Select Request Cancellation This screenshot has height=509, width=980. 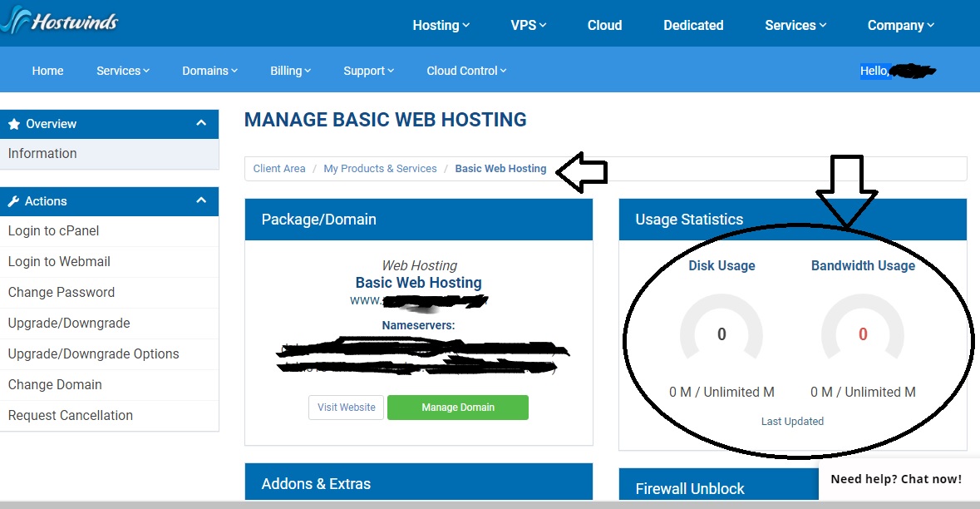click(110, 415)
